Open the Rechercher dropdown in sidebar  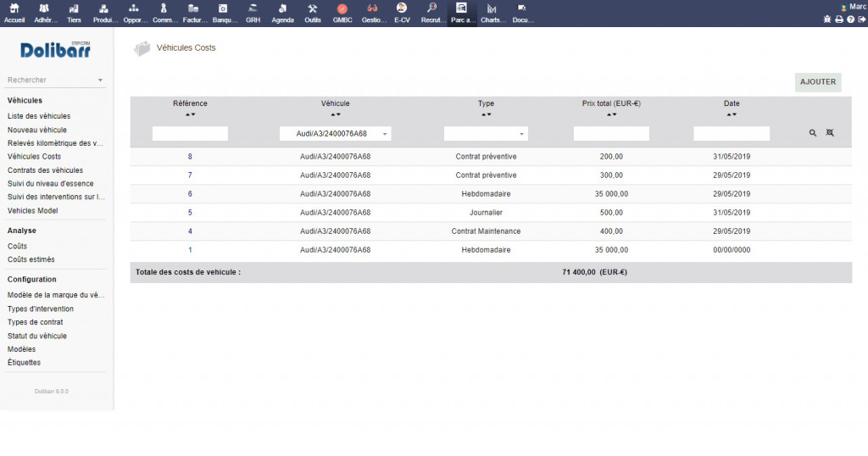click(x=55, y=81)
